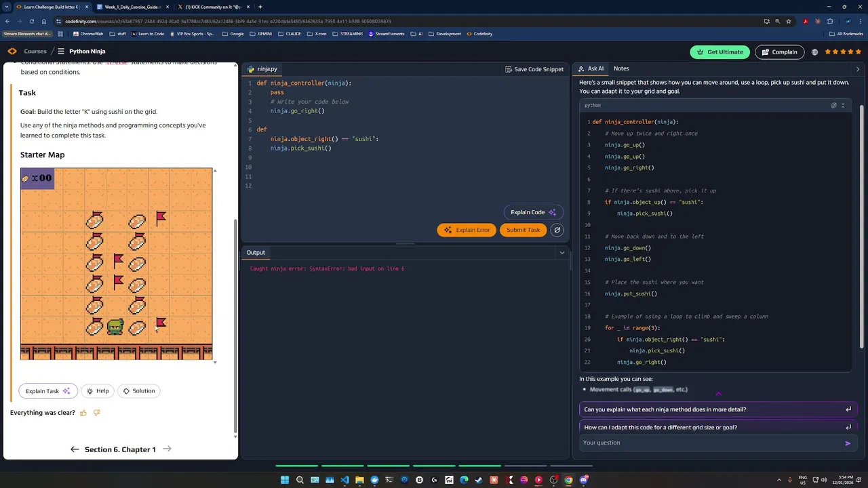This screenshot has width=868, height=488.
Task: Open the Development bookmarks folder
Action: click(x=444, y=34)
